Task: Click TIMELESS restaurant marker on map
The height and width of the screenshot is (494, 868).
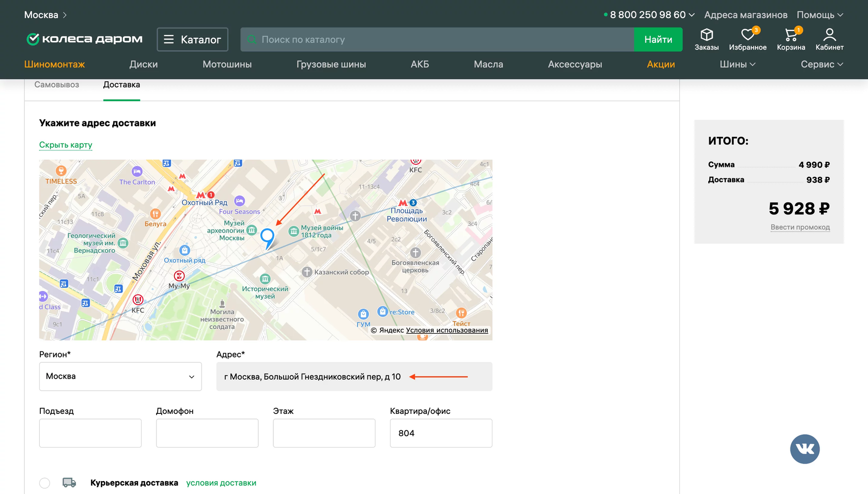Action: tap(61, 171)
